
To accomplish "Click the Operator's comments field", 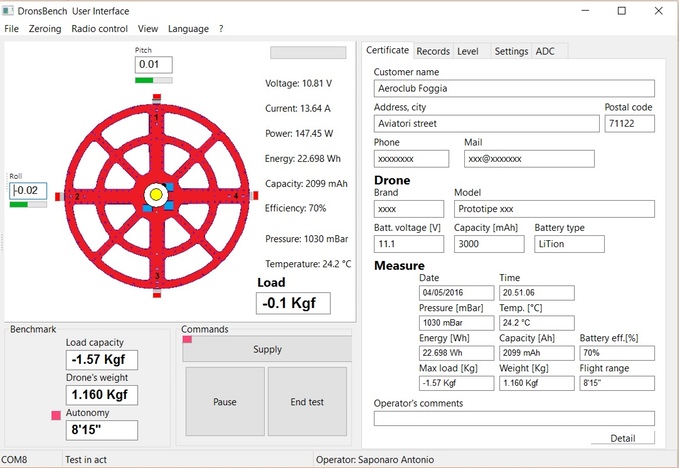I will coord(514,418).
